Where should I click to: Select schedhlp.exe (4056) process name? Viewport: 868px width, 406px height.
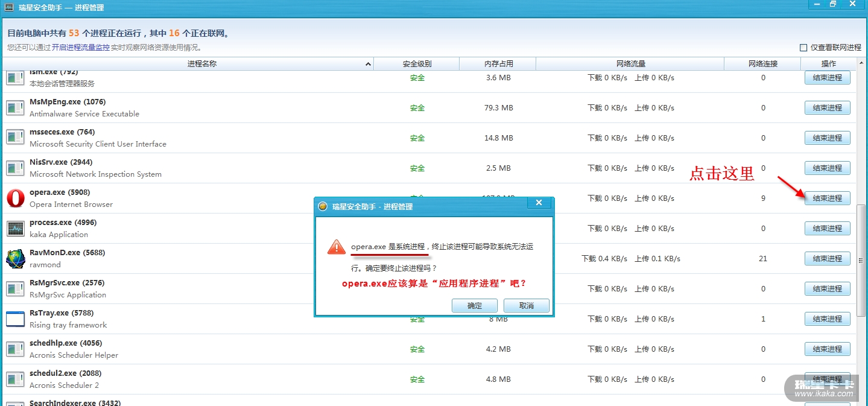point(66,343)
